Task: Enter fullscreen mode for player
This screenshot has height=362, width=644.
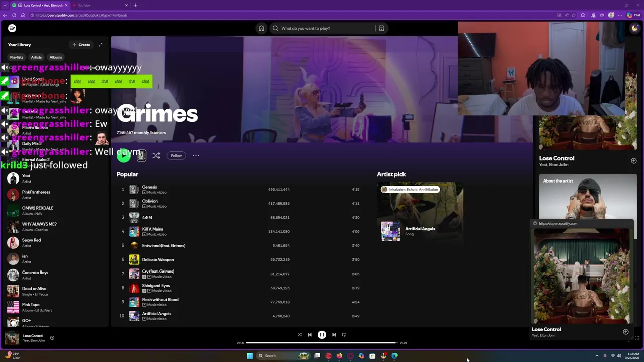Action: click(637, 338)
